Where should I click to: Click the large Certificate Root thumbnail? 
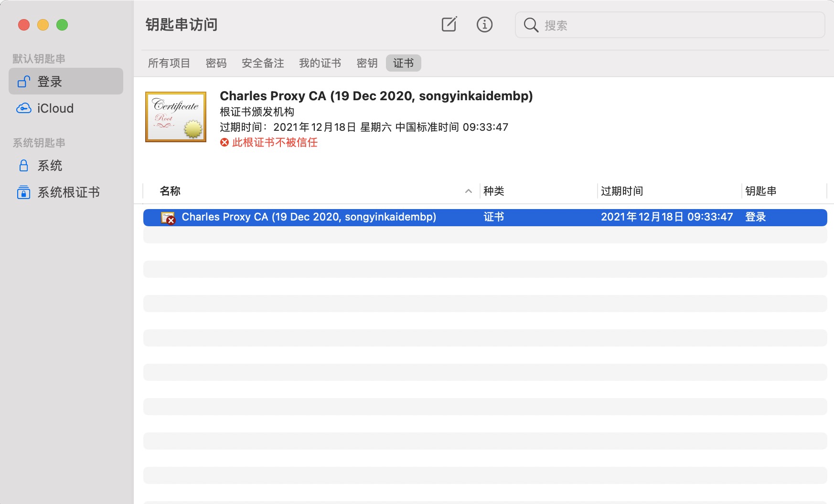click(x=176, y=117)
